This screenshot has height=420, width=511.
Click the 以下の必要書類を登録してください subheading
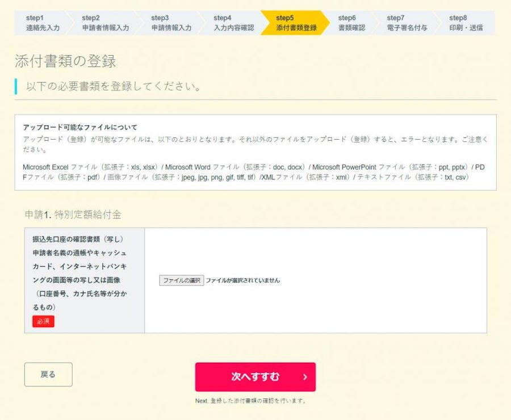[x=114, y=87]
